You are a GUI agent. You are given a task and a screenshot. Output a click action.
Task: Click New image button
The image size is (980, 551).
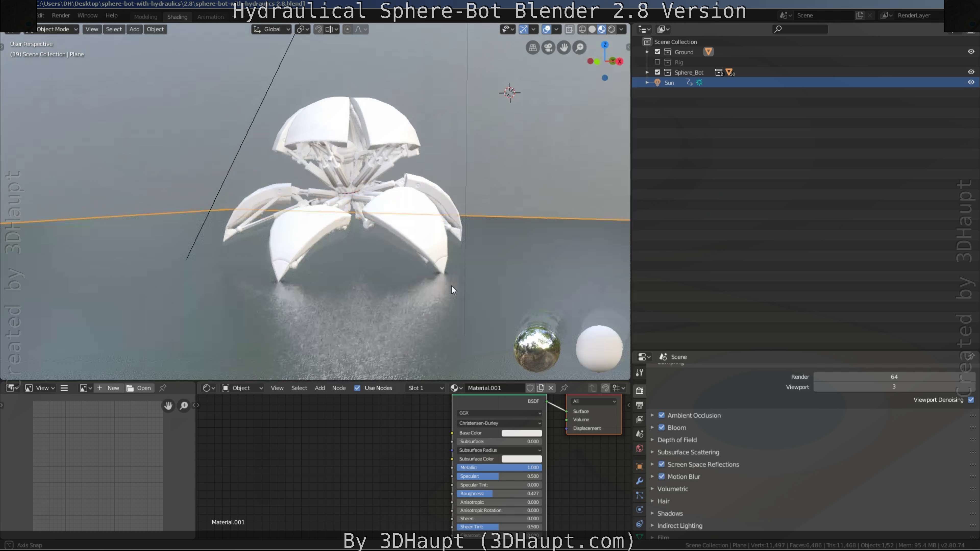tap(108, 388)
